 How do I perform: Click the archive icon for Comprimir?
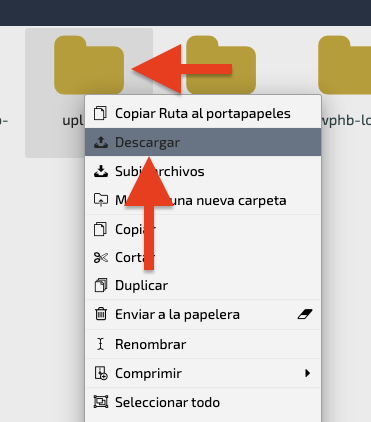(101, 373)
